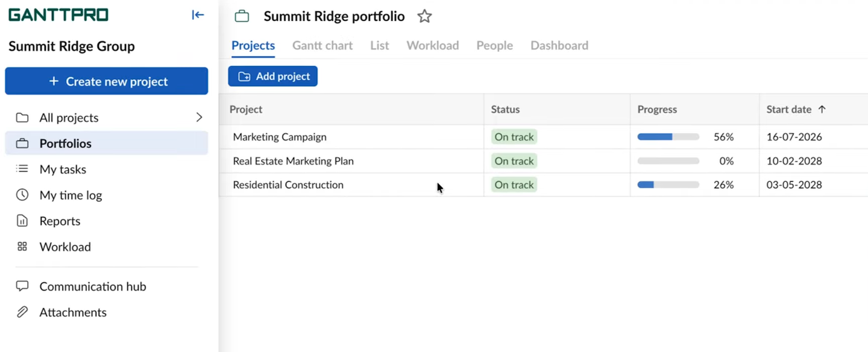Click the Summit Ridge portfolio title
868x352 pixels.
pyautogui.click(x=334, y=16)
